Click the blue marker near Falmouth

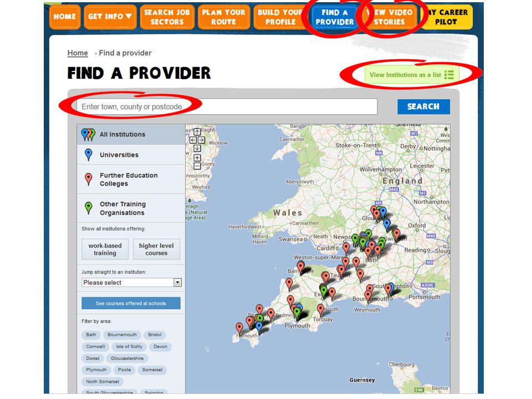259,327
